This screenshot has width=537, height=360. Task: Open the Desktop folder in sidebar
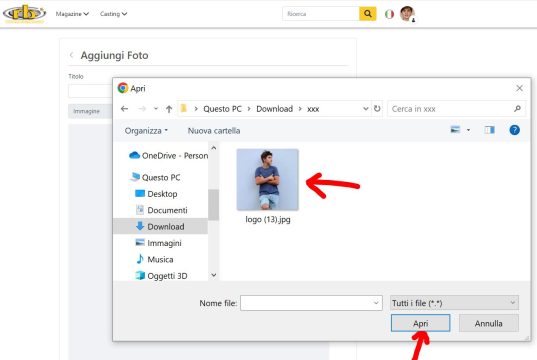(156, 194)
